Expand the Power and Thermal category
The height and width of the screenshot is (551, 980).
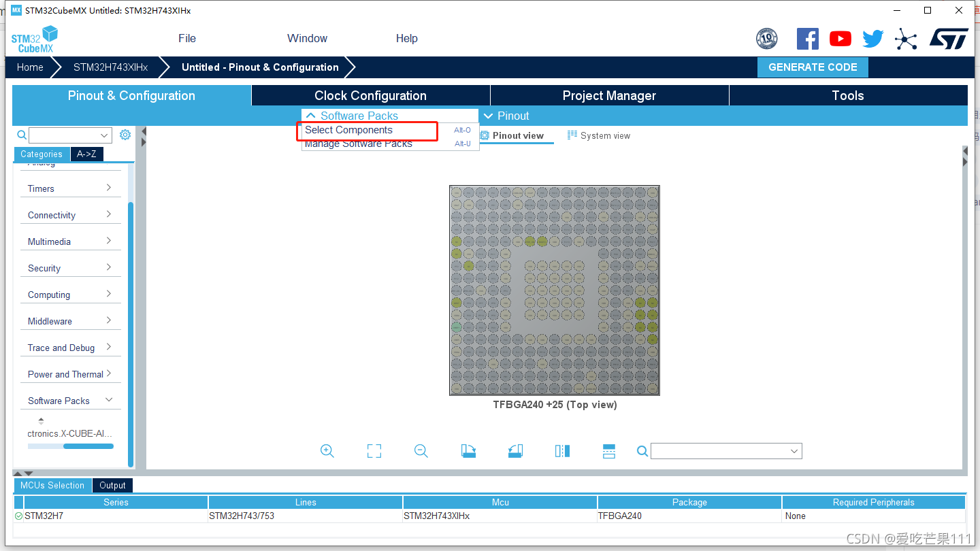click(x=71, y=374)
